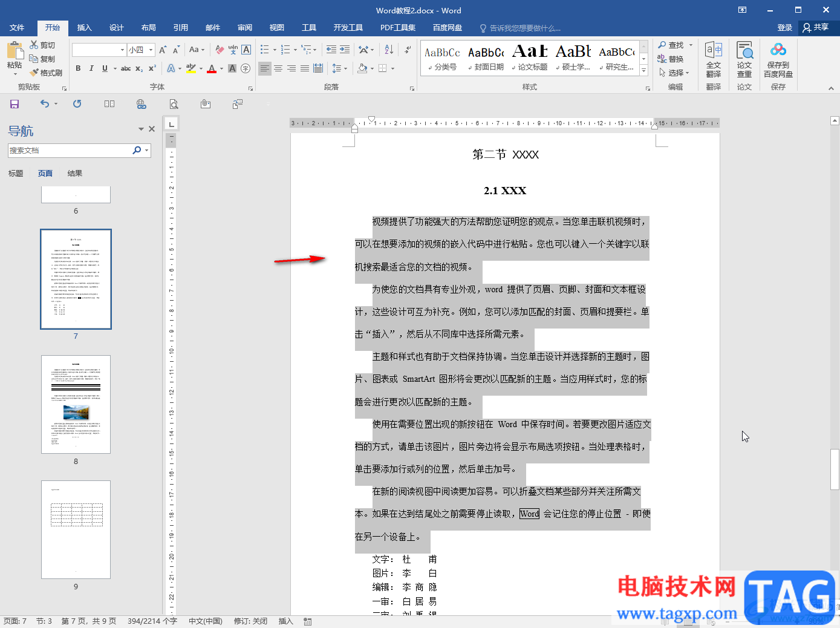Activate the Format Painter (格式刷)
The image size is (840, 628).
coord(46,73)
